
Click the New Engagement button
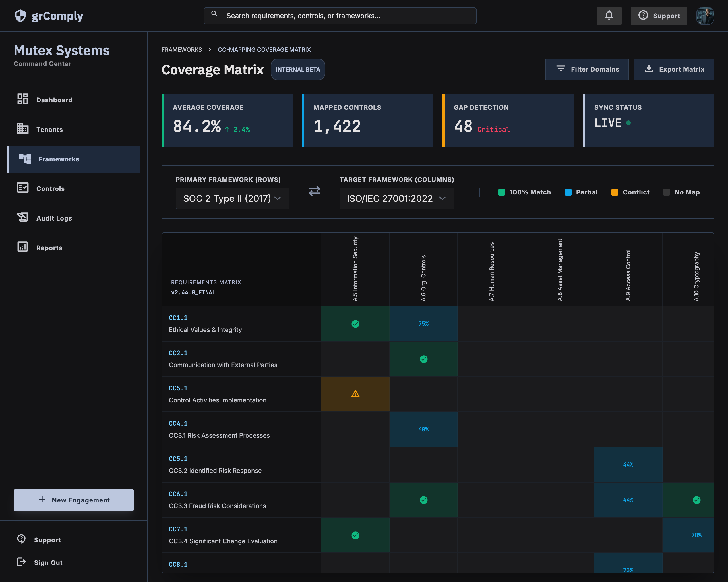point(74,500)
